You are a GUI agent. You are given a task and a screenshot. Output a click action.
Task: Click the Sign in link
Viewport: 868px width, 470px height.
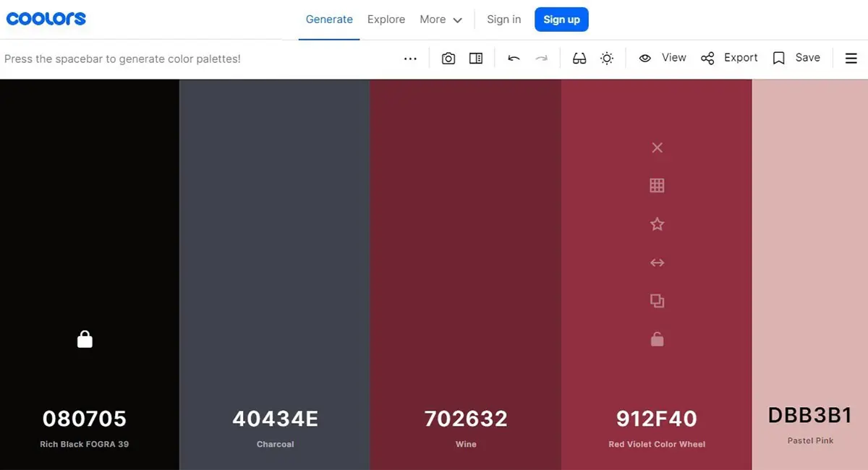tap(504, 20)
